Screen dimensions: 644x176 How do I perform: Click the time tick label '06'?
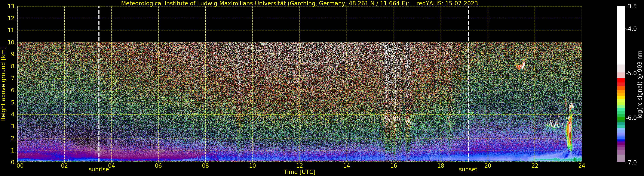159,166
